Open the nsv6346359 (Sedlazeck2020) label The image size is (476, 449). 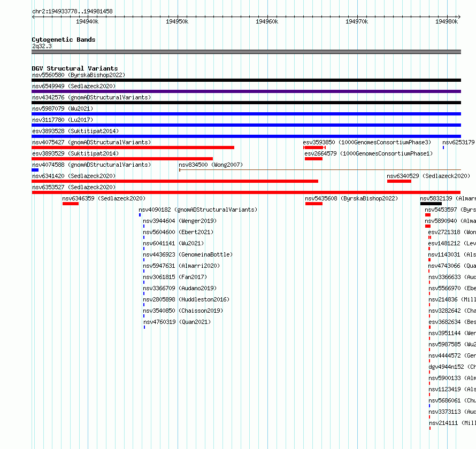(104, 198)
